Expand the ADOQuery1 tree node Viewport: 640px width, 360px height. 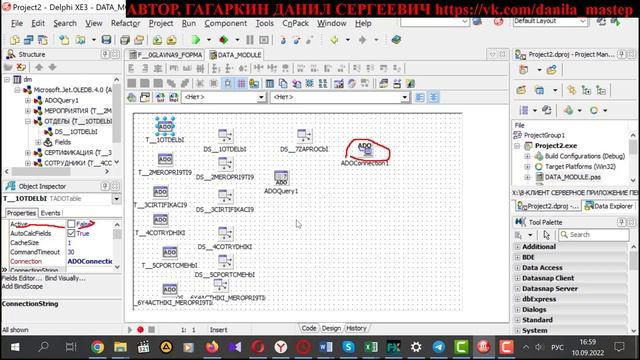[28, 100]
